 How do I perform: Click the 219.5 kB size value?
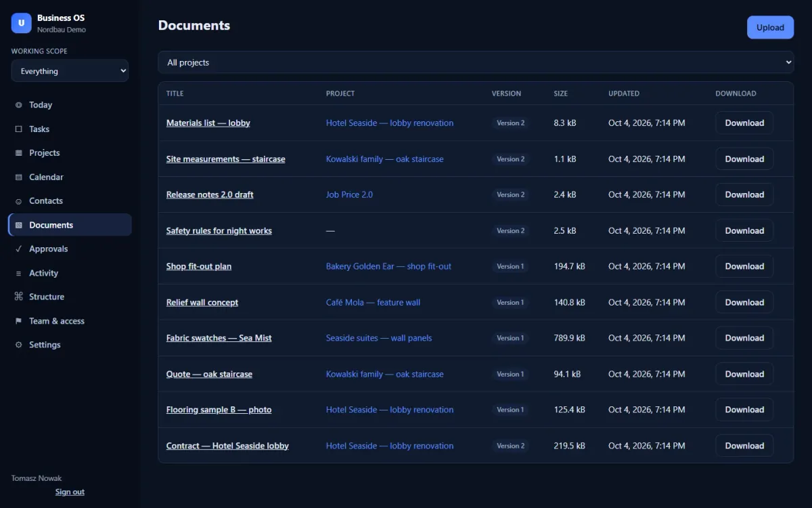coord(570,446)
